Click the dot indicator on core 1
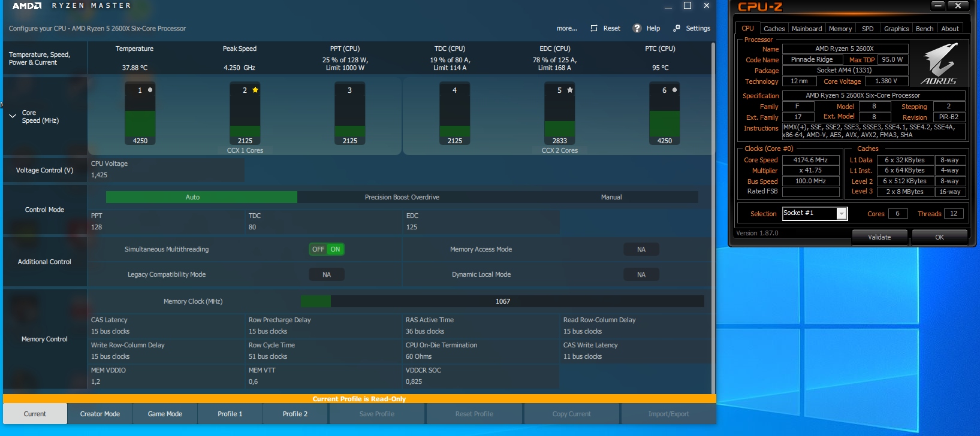Viewport: 980px width, 436px height. (x=150, y=90)
